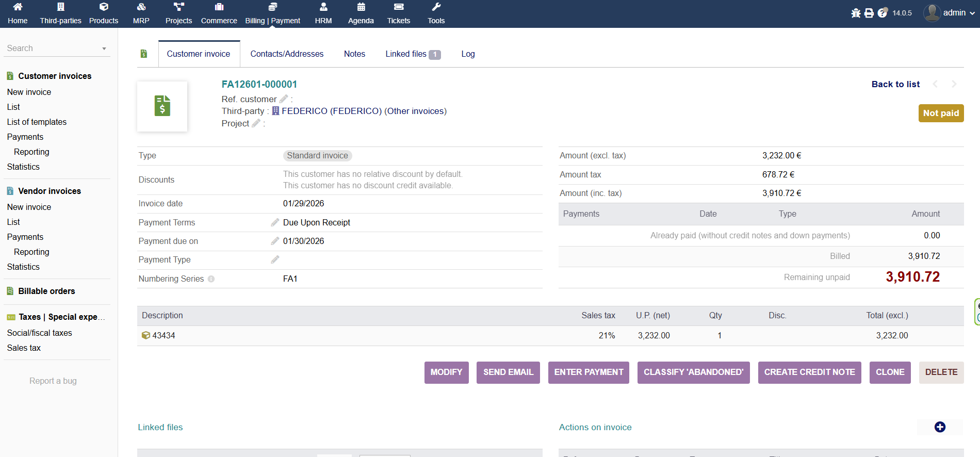
Task: Go to next invoice with right chevron
Action: click(x=954, y=84)
